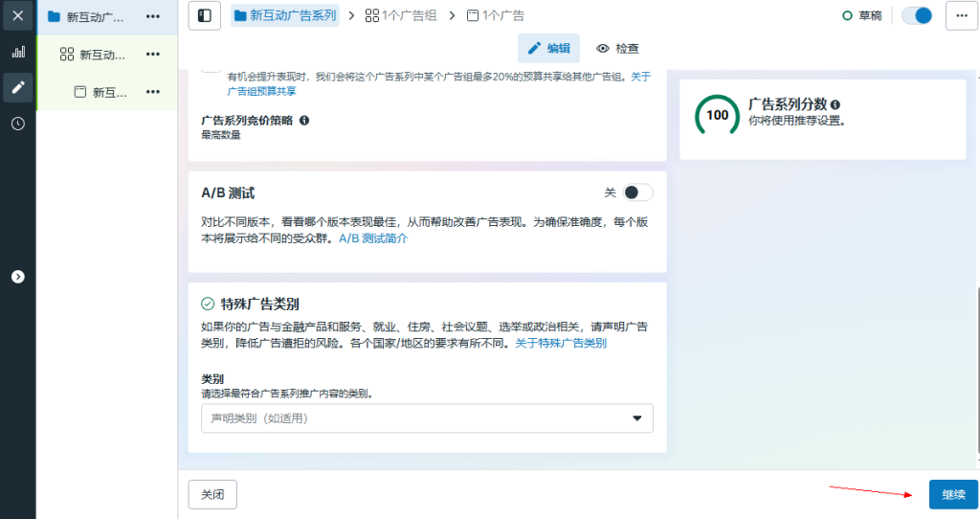980x519 pixels.
Task: Click the X close icon in left sidebar
Action: pos(17,16)
